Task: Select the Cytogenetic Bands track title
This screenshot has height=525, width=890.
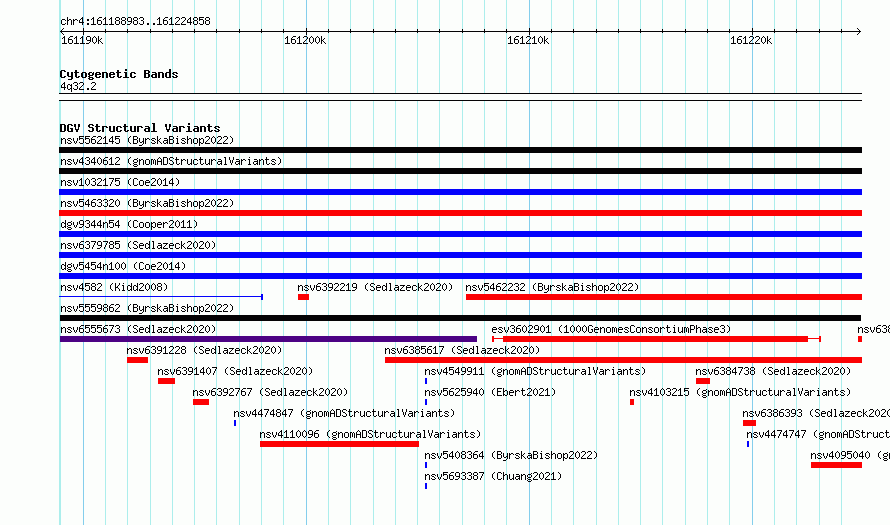Action: 119,74
